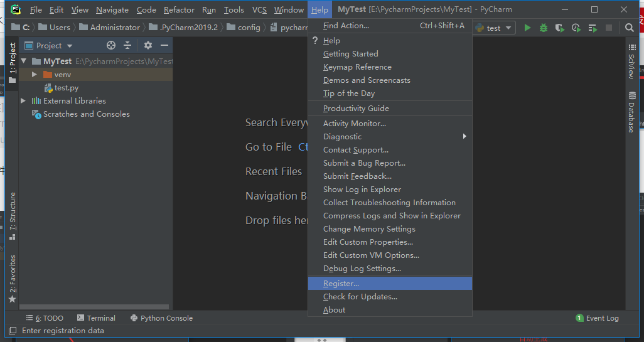Select the test.py file
The image size is (644, 342).
[62, 87]
